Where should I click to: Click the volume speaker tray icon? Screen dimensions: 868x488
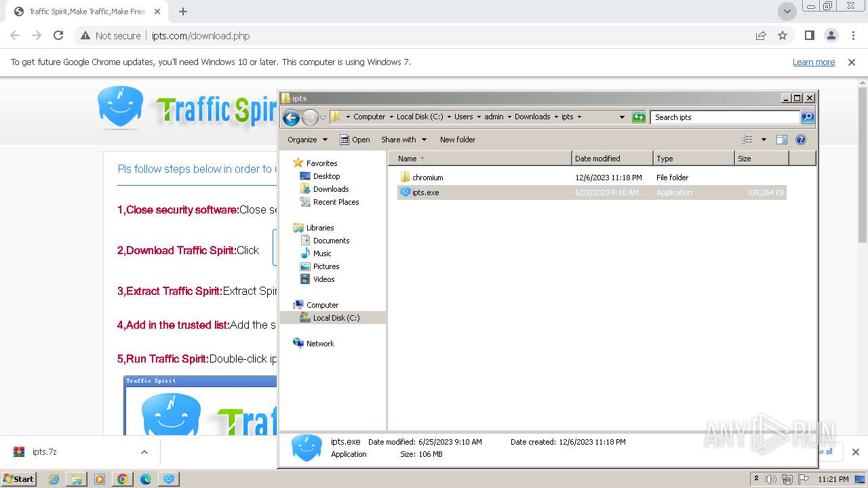[x=771, y=479]
